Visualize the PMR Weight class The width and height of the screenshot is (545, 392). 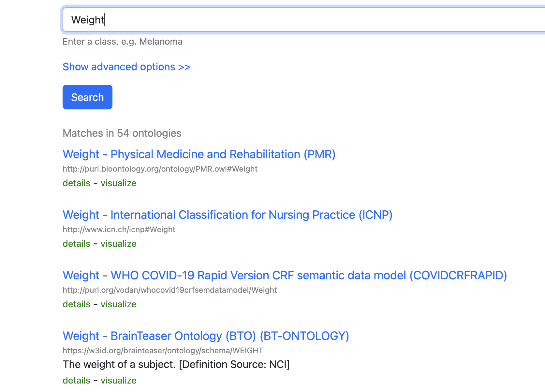(118, 183)
